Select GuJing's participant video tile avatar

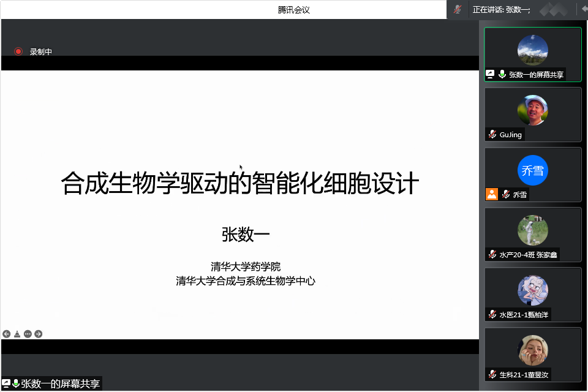pyautogui.click(x=532, y=110)
